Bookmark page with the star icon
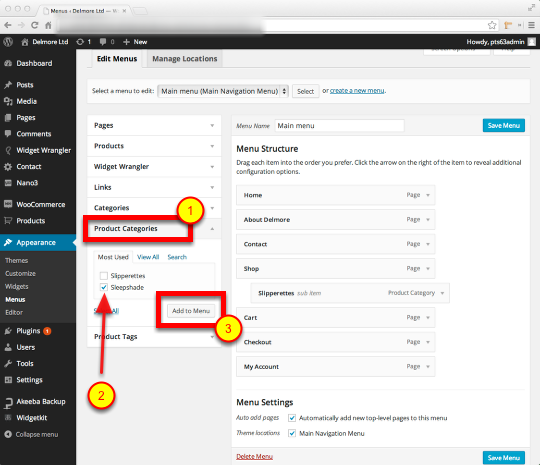Screen dimensions: 540x465 492,25
